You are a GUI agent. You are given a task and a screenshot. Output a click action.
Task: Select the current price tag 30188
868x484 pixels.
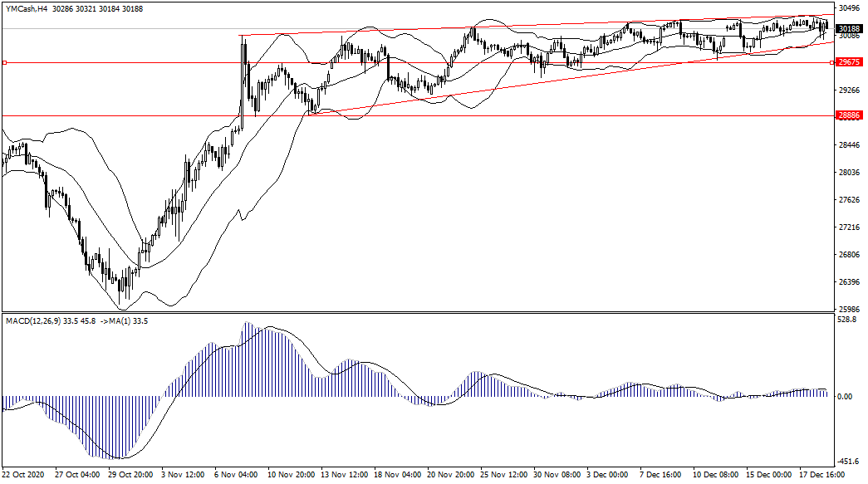[x=847, y=28]
